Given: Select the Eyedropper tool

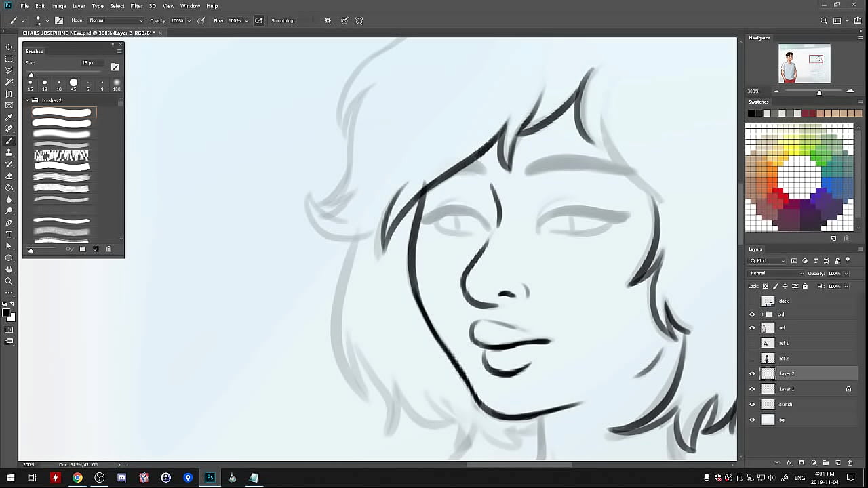Looking at the screenshot, I should tap(9, 117).
